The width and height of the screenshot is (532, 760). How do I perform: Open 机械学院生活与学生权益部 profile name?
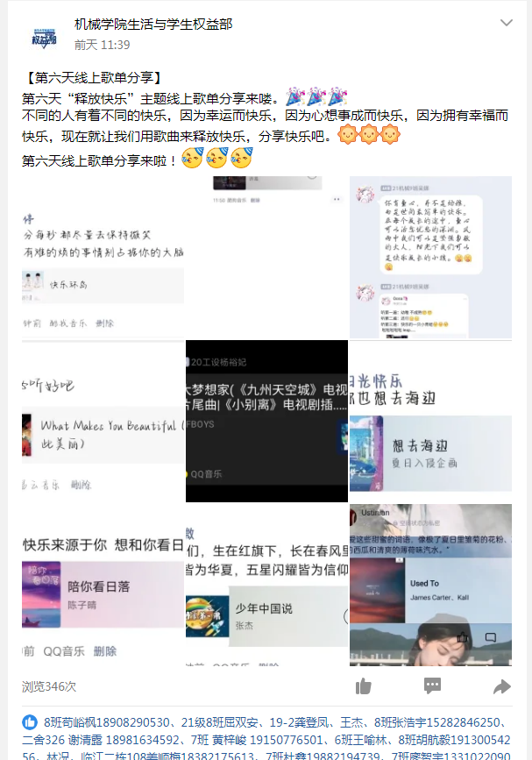click(x=153, y=25)
